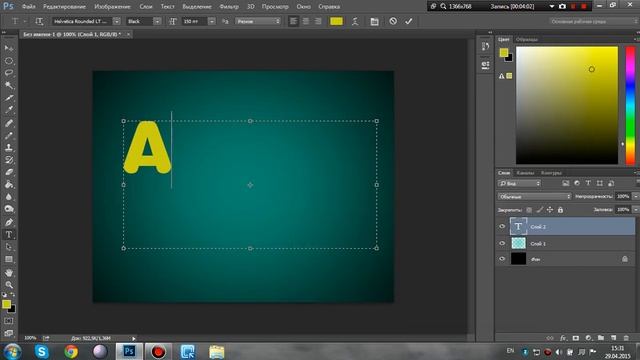The image size is (640, 360).
Task: Add a layer style with fx icon
Action: click(563, 338)
